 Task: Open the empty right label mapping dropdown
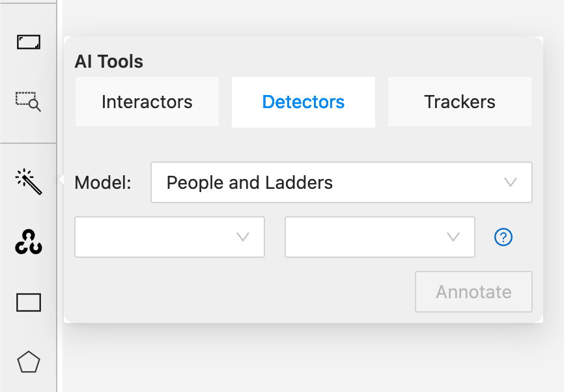click(380, 237)
